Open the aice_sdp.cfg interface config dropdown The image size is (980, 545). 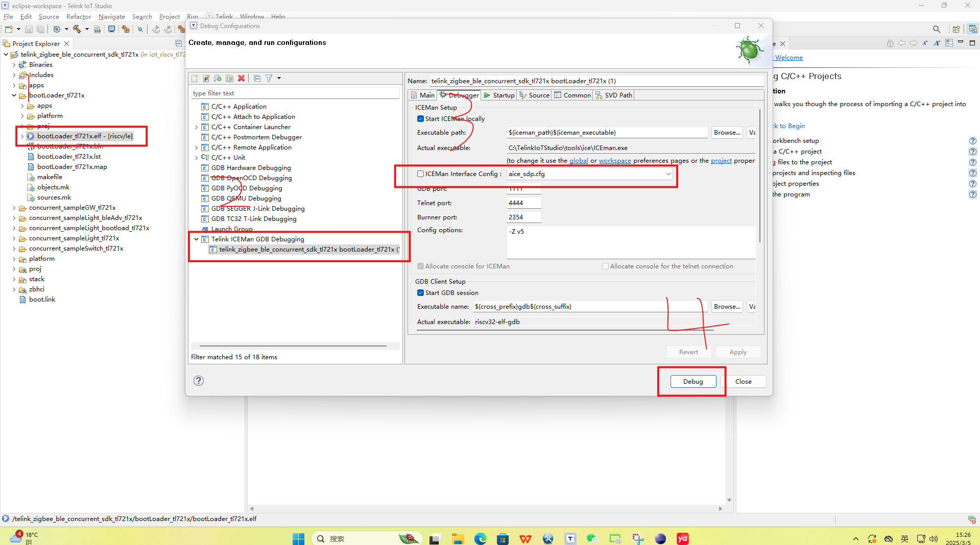tap(668, 174)
